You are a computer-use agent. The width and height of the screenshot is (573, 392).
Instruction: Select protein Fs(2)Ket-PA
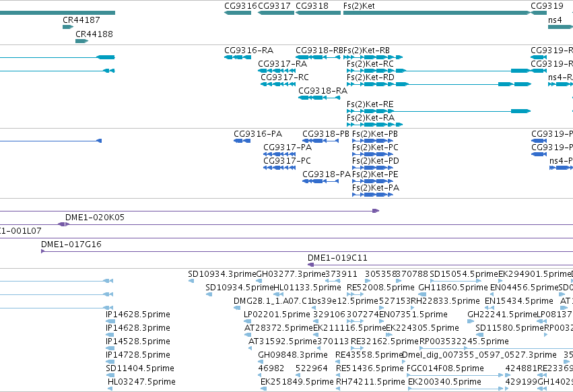click(372, 195)
